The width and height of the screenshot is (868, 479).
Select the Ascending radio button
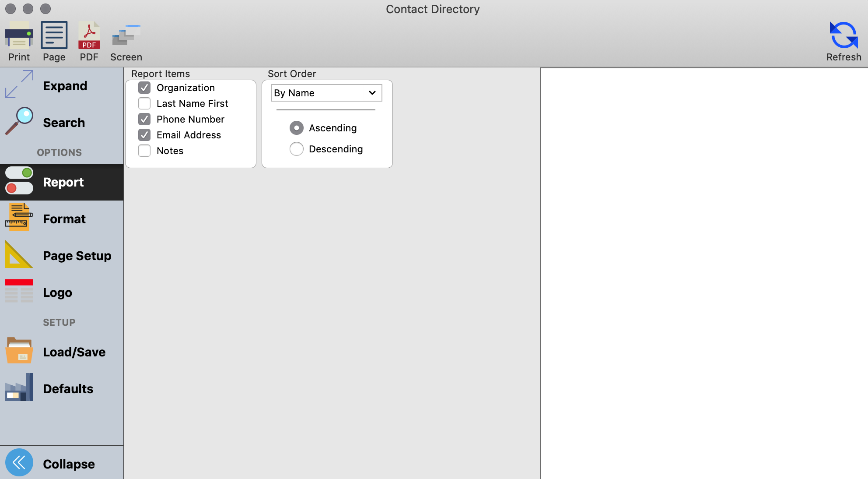pos(297,128)
